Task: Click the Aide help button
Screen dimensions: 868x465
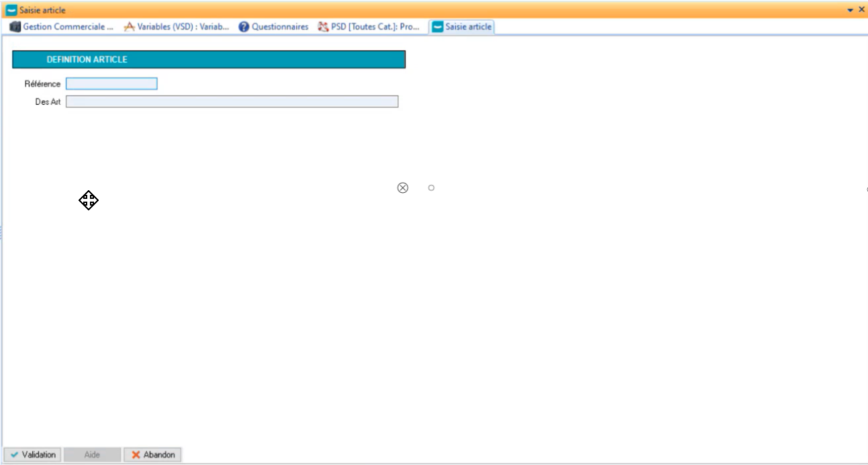Action: coord(92,455)
